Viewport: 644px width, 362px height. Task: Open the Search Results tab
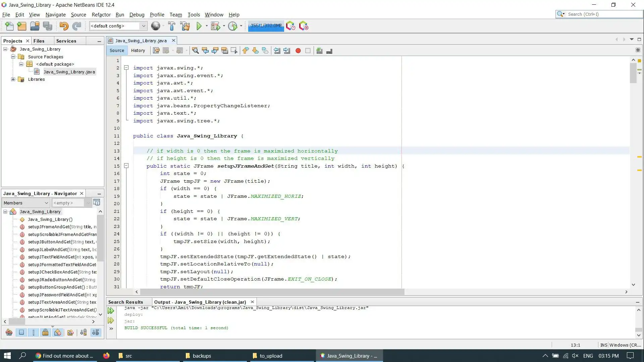tap(126, 302)
